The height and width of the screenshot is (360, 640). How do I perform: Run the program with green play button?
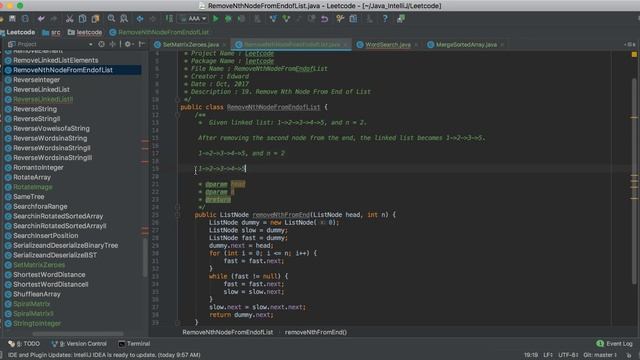tap(216, 19)
